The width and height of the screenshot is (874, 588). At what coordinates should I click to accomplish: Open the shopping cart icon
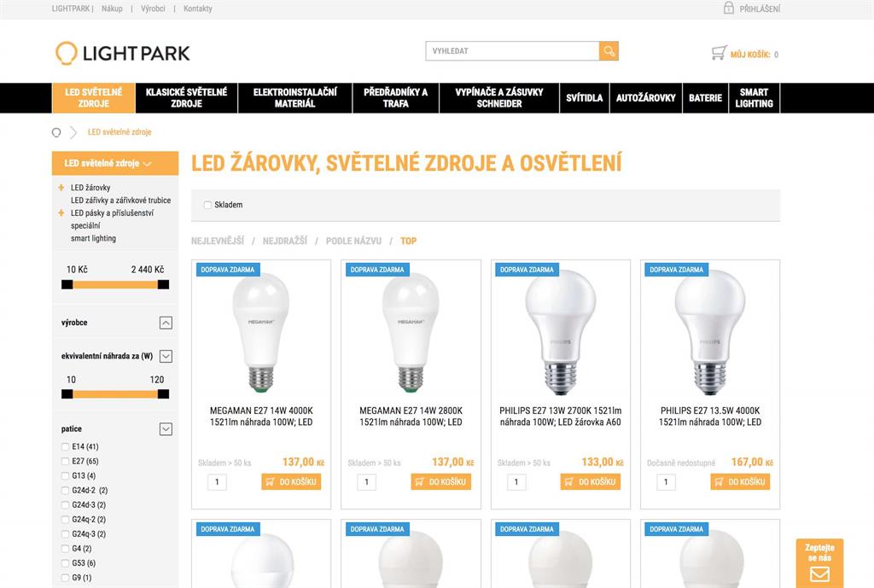[719, 53]
